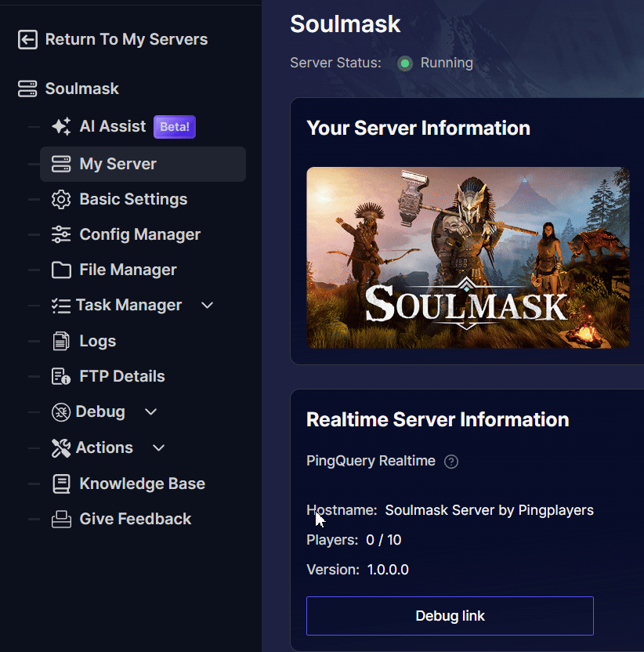Click the server icon beside My Server

61,164
